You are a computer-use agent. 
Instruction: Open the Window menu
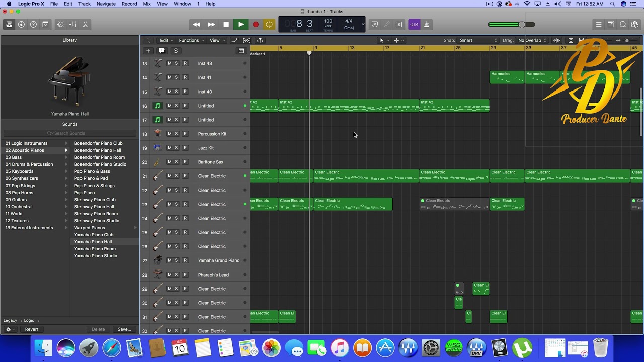point(182,4)
